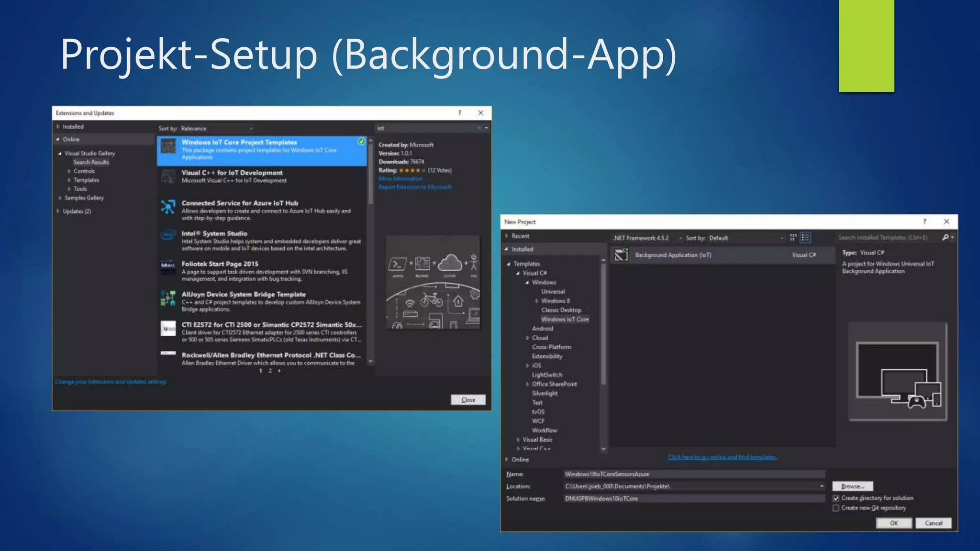The image size is (980, 551).
Task: Expand the Installed section in Extensions
Action: pyautogui.click(x=58, y=127)
